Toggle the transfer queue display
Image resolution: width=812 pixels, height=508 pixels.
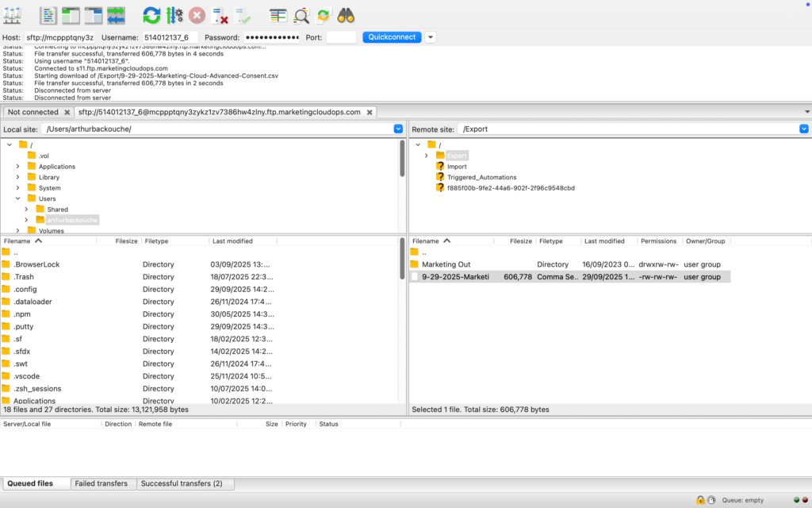(116, 14)
